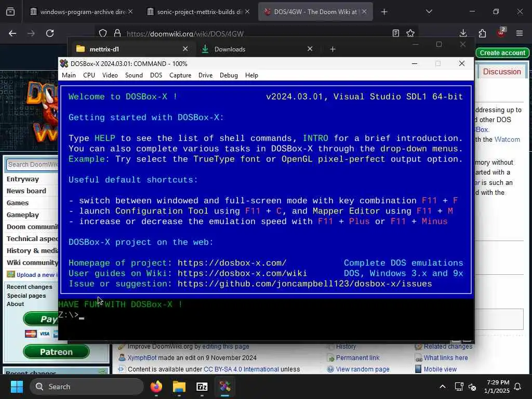Add a new File Explorer tab
532x399 pixels.
tap(333, 49)
